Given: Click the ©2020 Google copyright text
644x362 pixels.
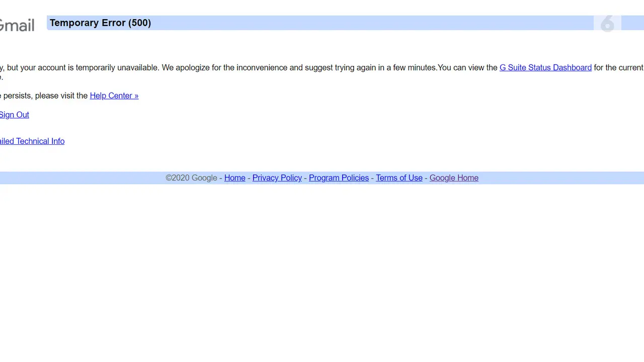Looking at the screenshot, I should point(191,178).
